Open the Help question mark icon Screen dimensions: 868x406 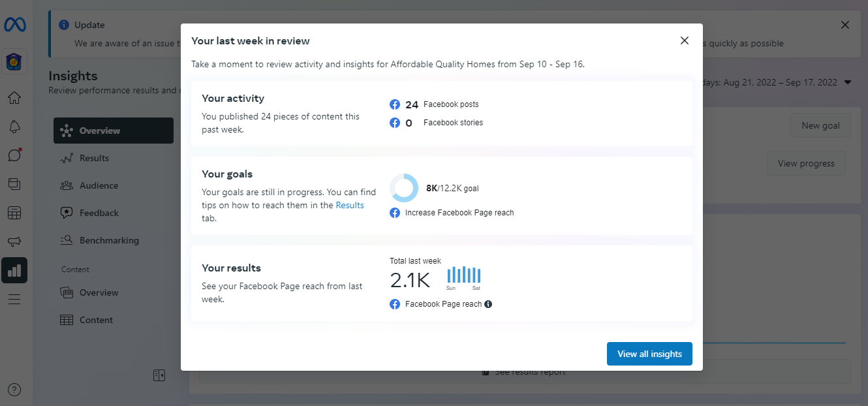(x=14, y=390)
